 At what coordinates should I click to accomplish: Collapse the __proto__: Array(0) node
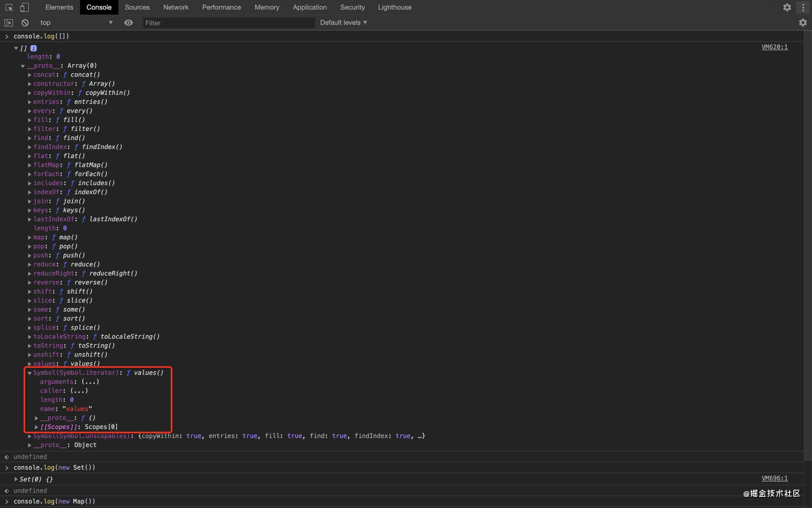23,66
